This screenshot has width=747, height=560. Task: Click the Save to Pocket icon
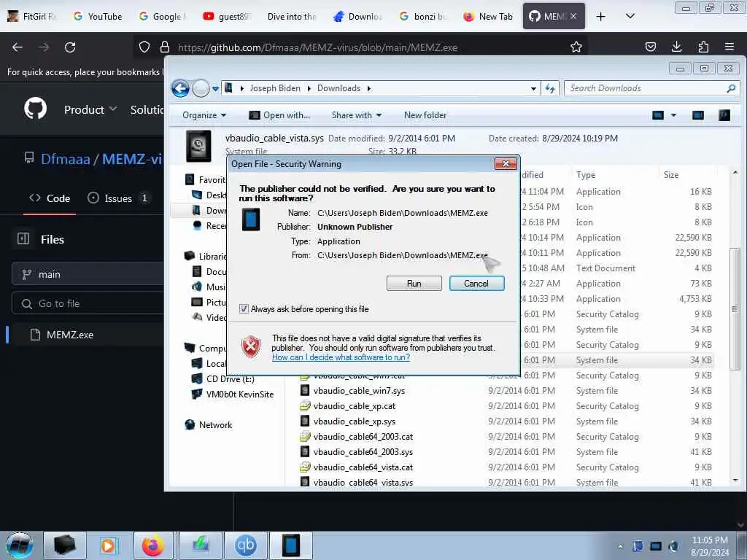coord(650,47)
